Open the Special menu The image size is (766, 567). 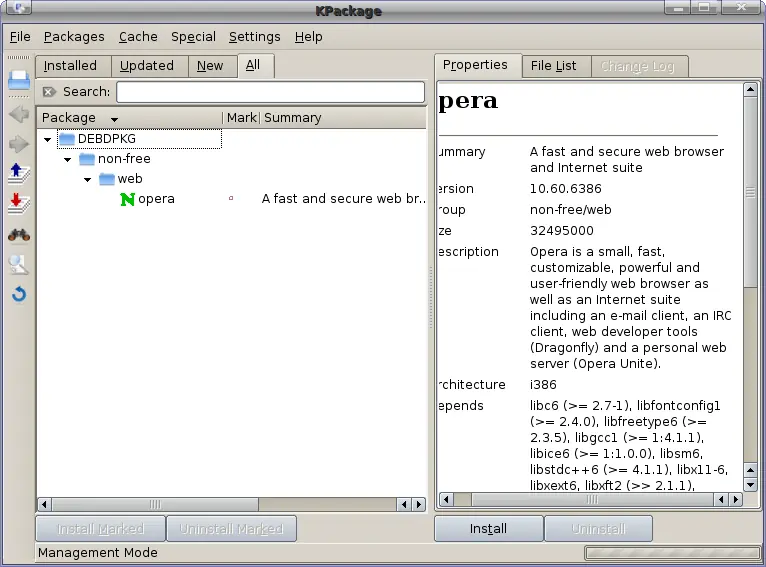193,37
